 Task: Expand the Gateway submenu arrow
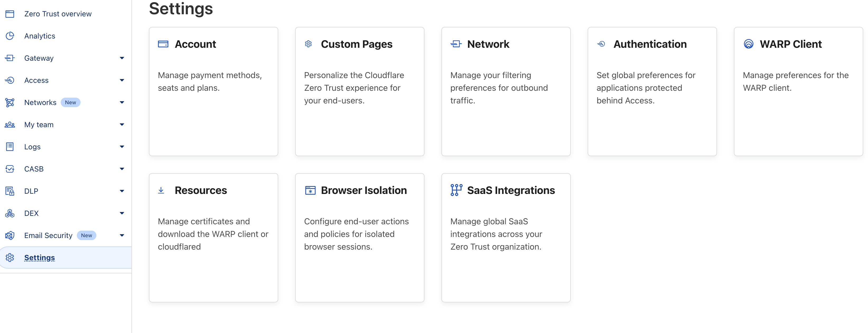click(122, 58)
